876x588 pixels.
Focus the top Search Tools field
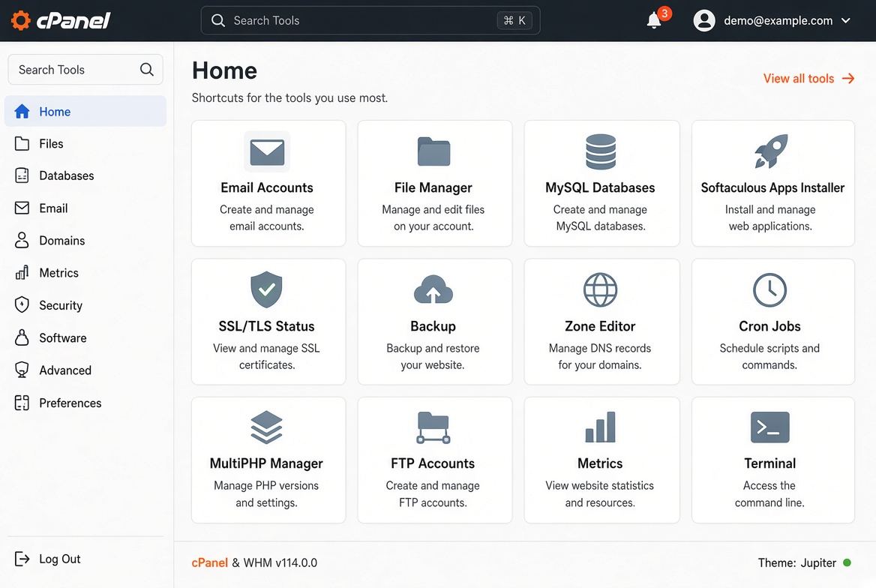click(x=370, y=21)
